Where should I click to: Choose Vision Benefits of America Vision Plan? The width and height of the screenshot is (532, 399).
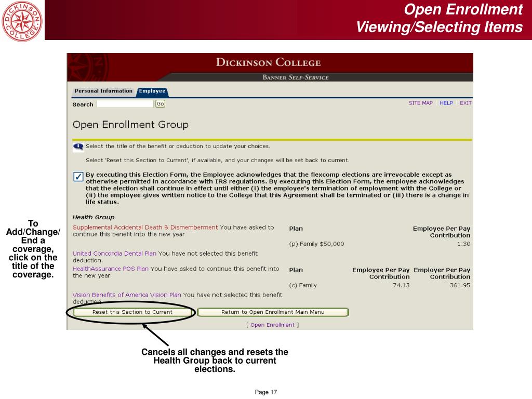click(x=127, y=295)
